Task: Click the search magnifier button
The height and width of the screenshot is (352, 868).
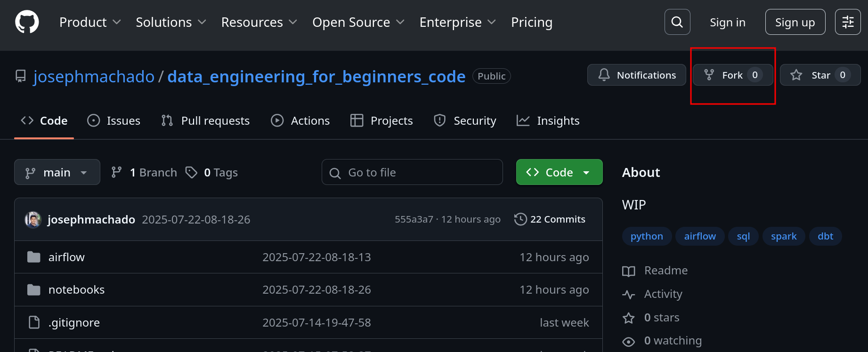Action: tap(677, 22)
